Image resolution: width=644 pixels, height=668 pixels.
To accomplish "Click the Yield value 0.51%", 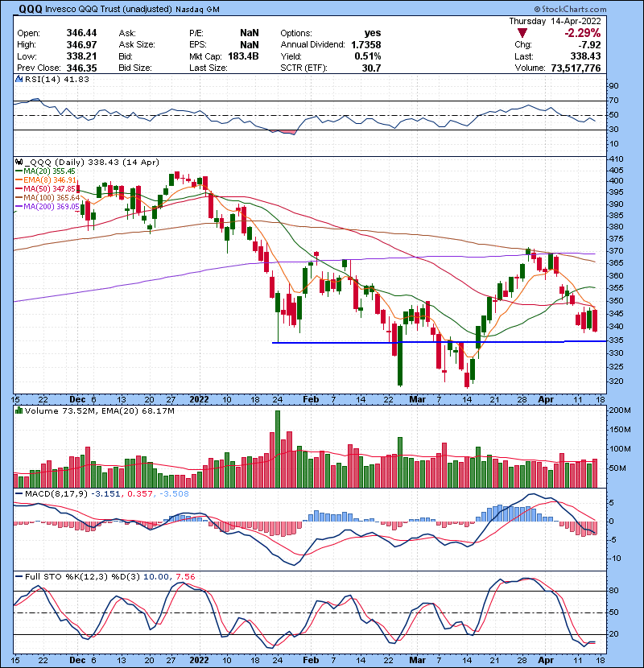I will [368, 56].
